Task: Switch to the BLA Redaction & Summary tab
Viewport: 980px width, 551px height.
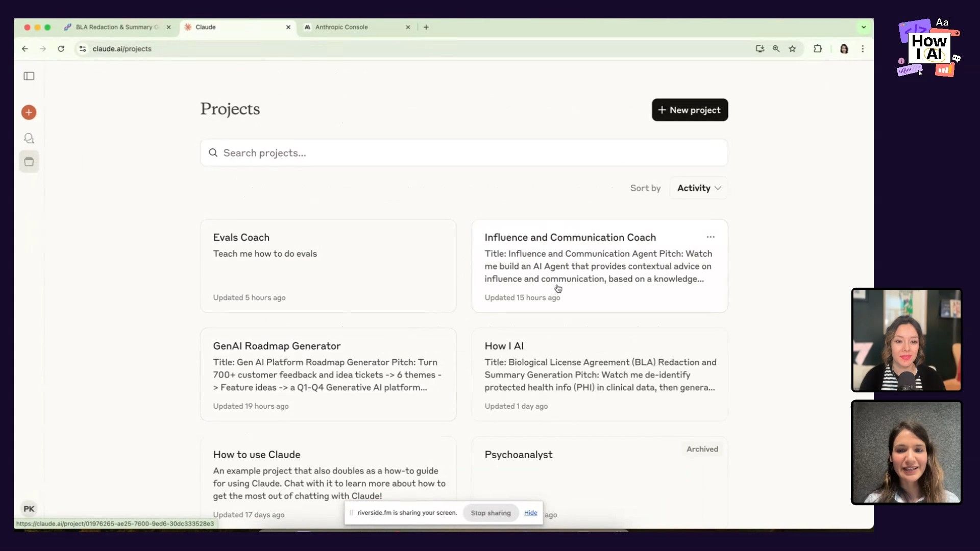Action: click(117, 27)
